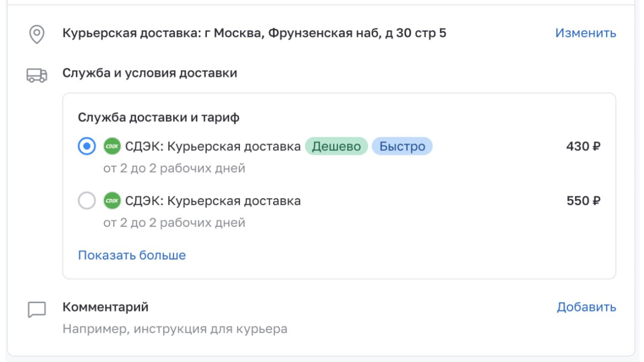The width and height of the screenshot is (644, 362).
Task: Expand tariffs with "Показать больше"
Action: [x=132, y=255]
